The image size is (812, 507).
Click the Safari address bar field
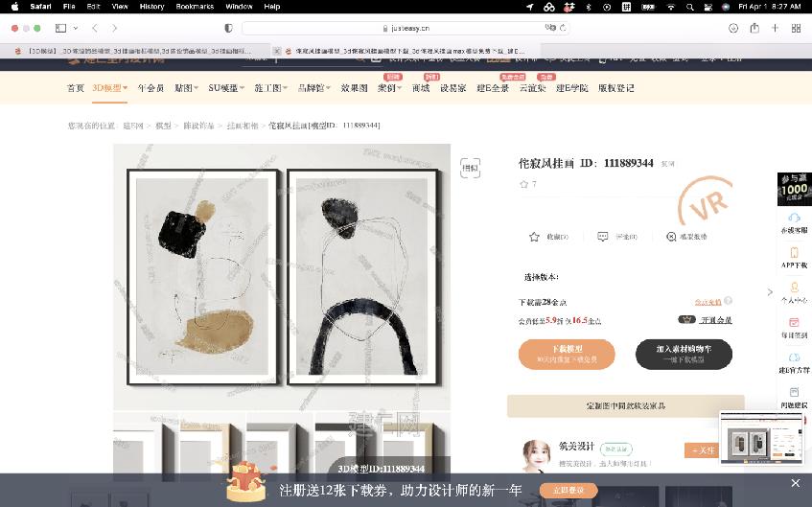click(406, 28)
